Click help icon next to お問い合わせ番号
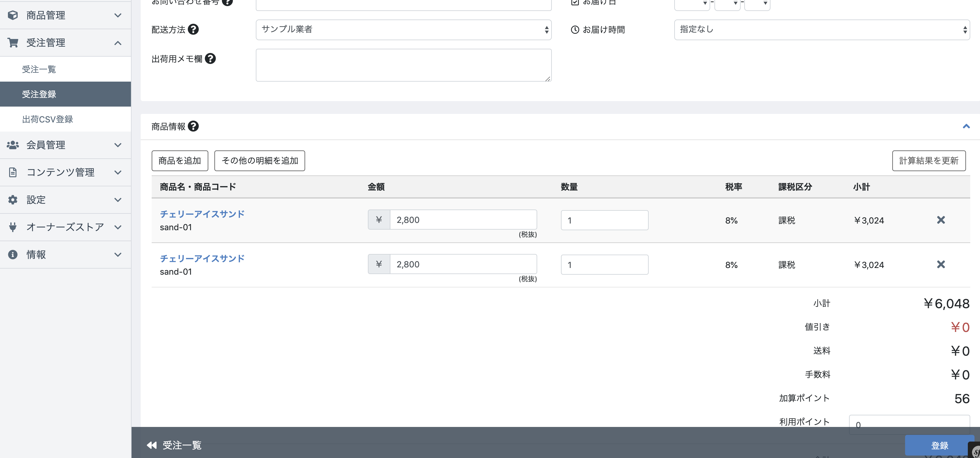Viewport: 980px width, 458px height. click(x=227, y=2)
